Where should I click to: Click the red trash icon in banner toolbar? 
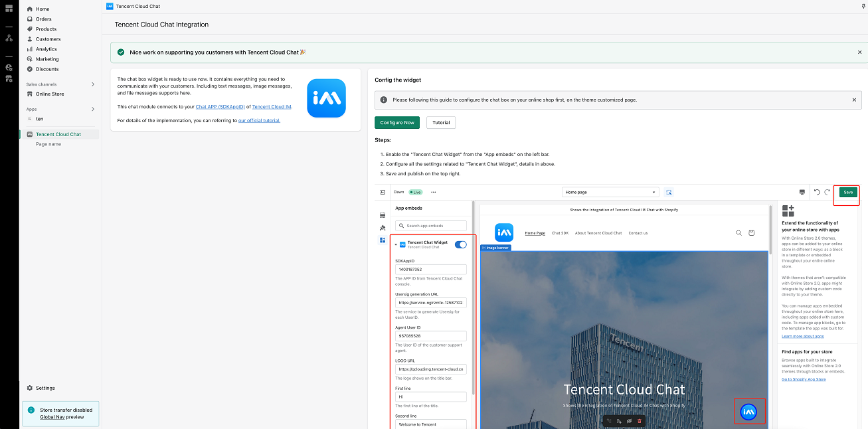click(640, 421)
